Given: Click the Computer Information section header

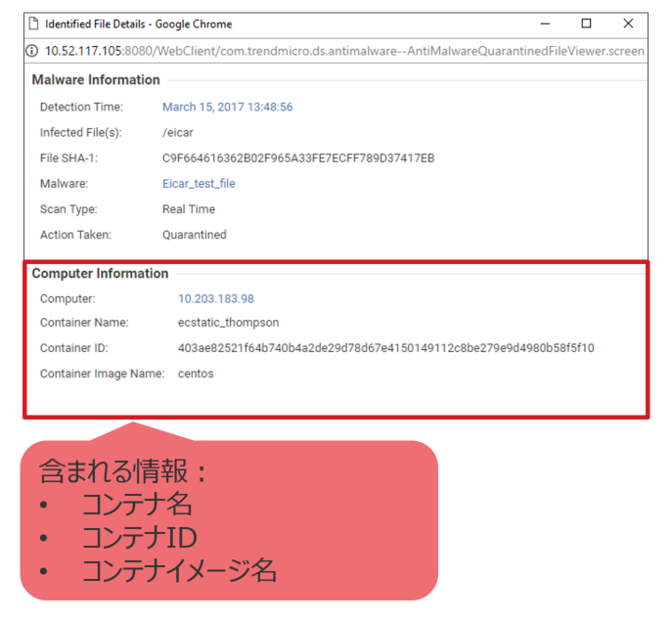Looking at the screenshot, I should [100, 274].
